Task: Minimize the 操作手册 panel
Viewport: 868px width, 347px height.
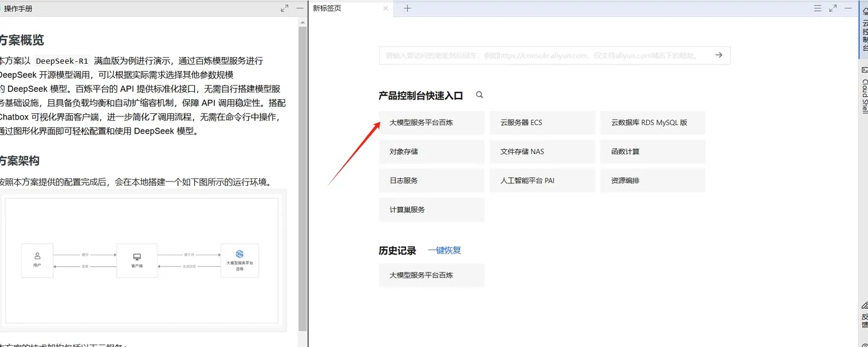Action: click(x=300, y=8)
